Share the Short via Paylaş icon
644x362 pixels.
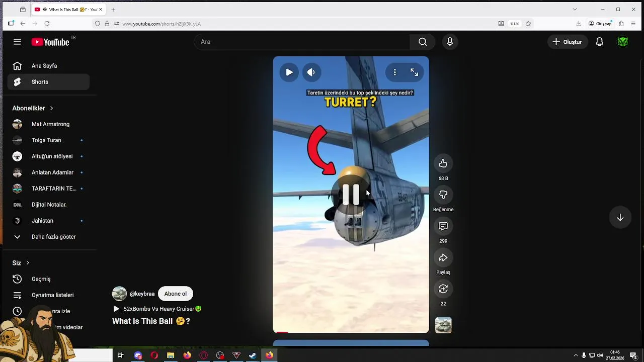click(443, 257)
